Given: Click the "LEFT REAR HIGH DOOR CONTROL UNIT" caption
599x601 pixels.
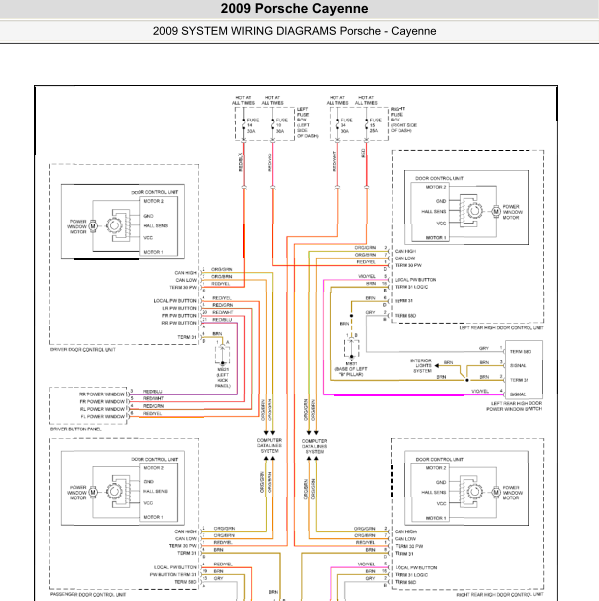Looking at the screenshot, I should tap(501, 328).
